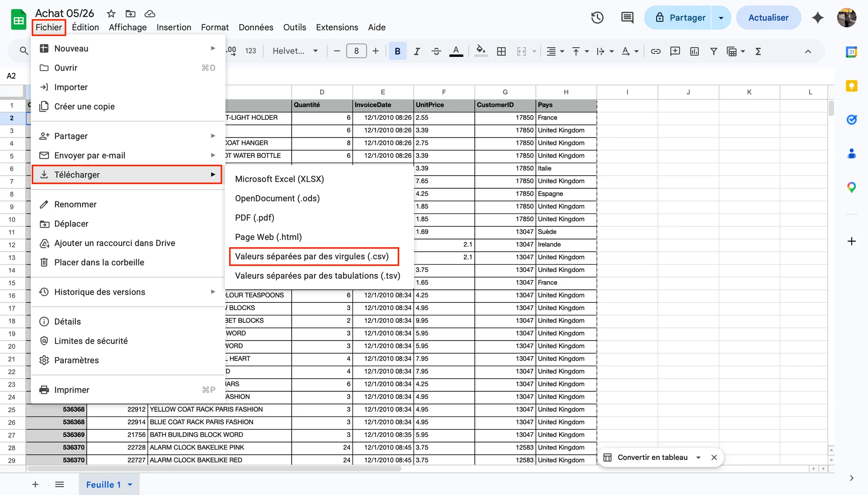Click the font size field showing 8
Screen dimensions: 868x495
coord(356,51)
